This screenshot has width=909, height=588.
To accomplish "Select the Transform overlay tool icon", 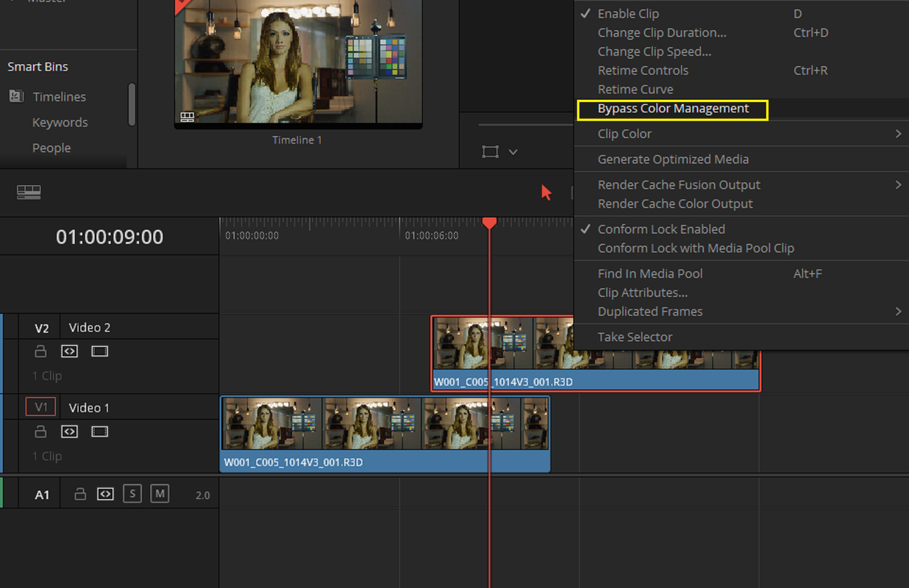I will pos(490,151).
